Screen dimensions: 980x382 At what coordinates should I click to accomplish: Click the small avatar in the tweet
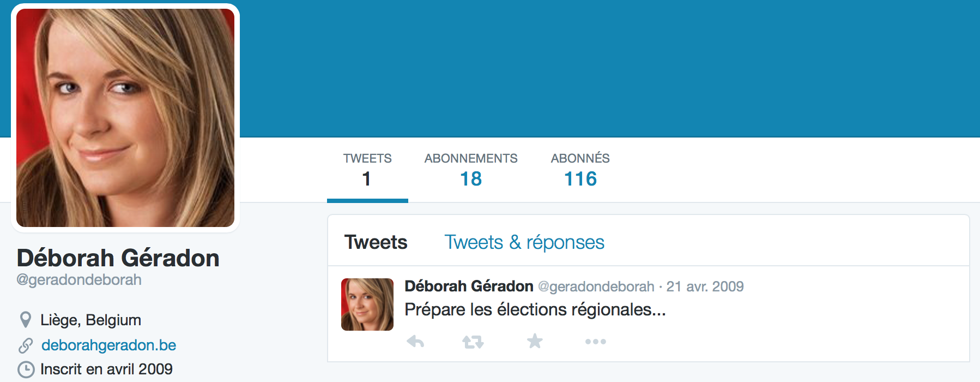pyautogui.click(x=367, y=305)
